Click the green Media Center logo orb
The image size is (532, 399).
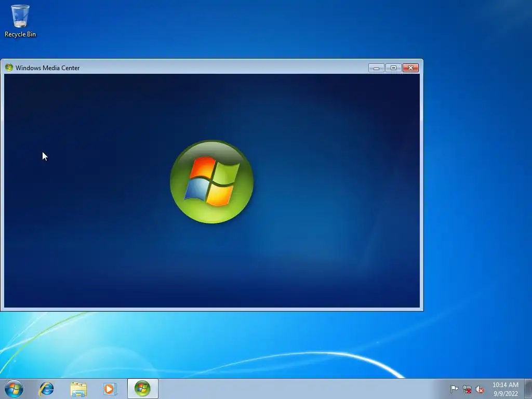[211, 182]
